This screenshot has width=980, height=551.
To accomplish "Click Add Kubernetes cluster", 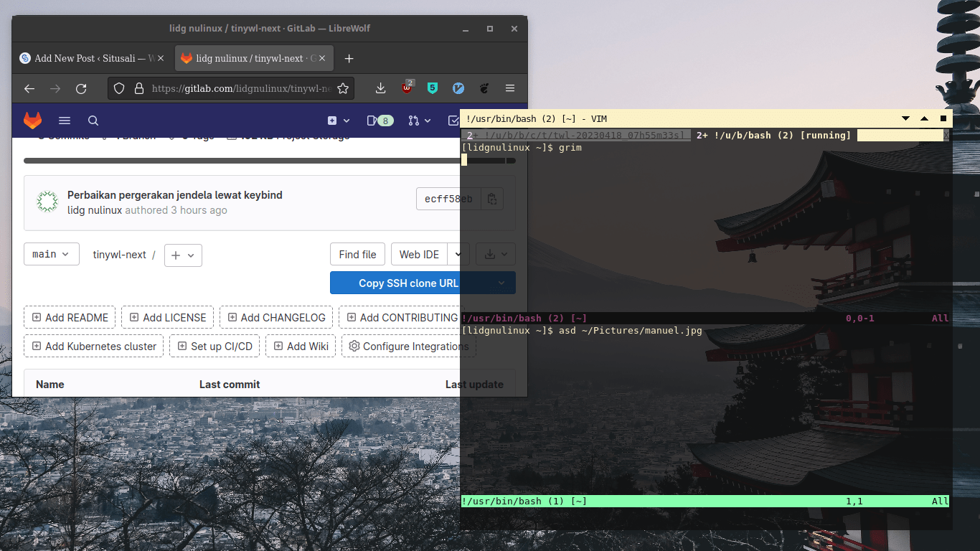I will click(94, 346).
